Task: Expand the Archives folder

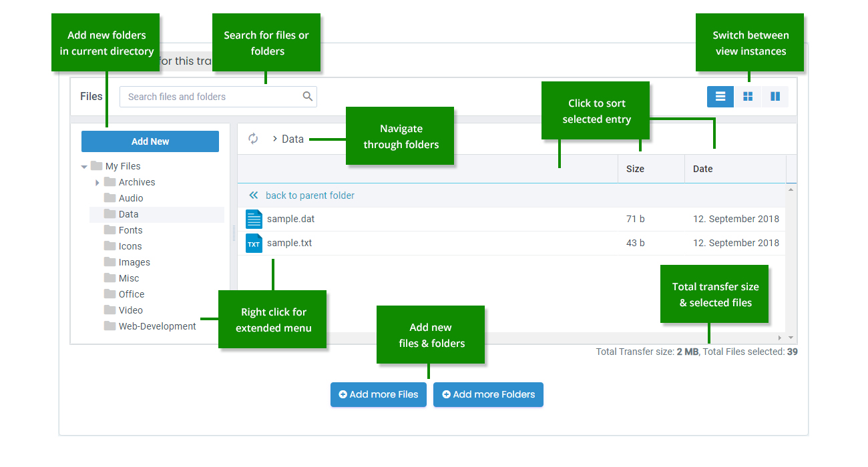Action: click(97, 181)
